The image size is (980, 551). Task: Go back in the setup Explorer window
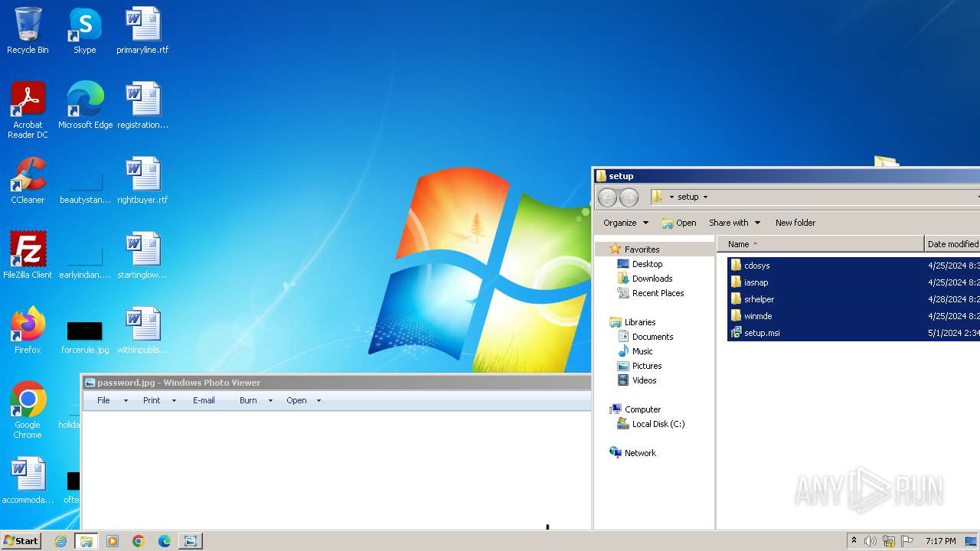pos(607,197)
